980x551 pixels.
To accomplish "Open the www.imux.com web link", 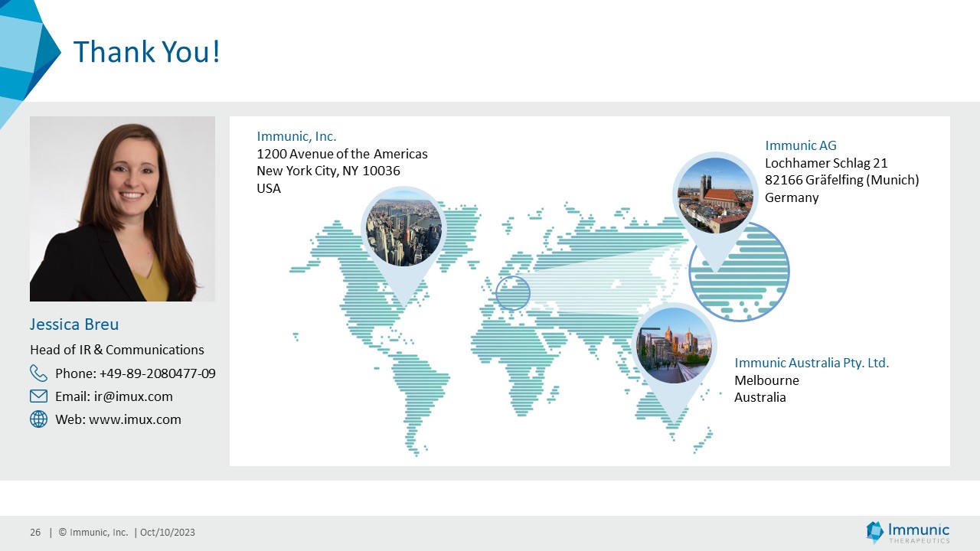I will (x=135, y=419).
